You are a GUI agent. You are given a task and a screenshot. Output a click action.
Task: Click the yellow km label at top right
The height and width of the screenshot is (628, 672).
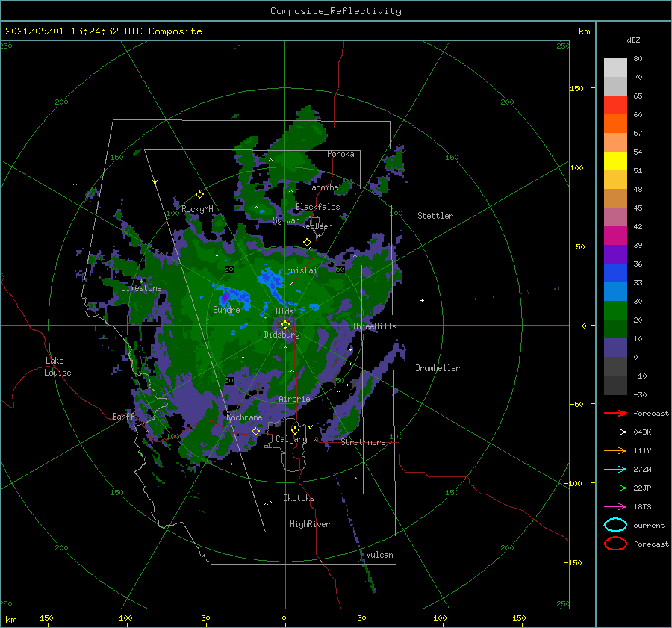[584, 31]
